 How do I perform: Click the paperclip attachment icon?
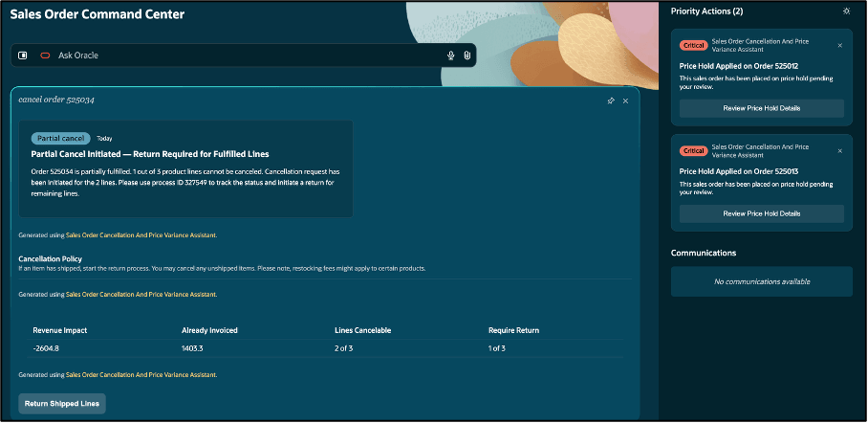click(x=467, y=56)
